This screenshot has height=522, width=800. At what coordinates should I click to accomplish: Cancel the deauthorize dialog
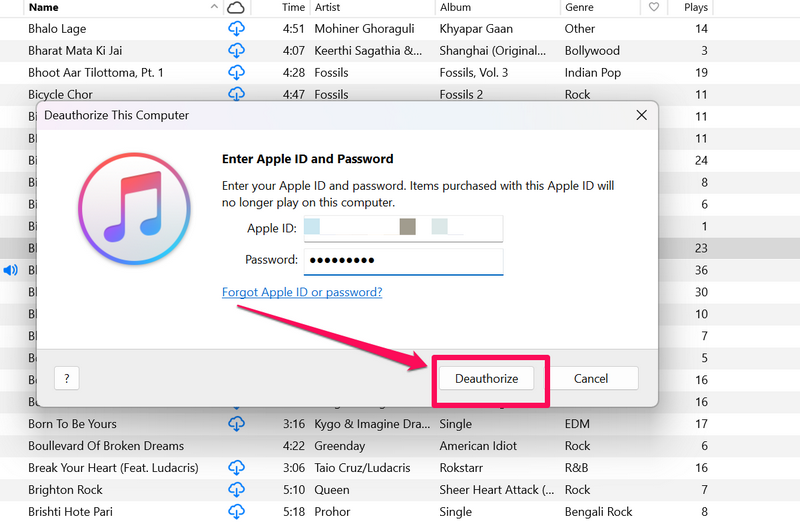point(591,379)
